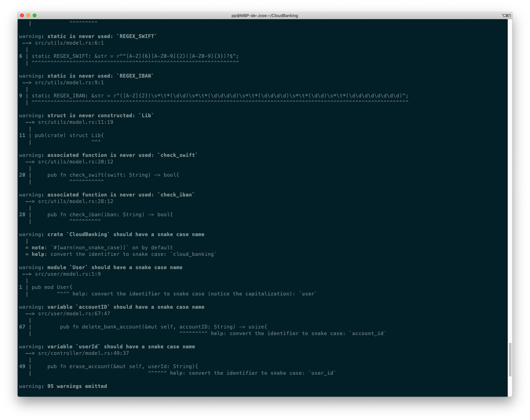Click the path src/controller/model.rs:49:37
Viewport: 530px width, 420px height.
[x=84, y=353]
